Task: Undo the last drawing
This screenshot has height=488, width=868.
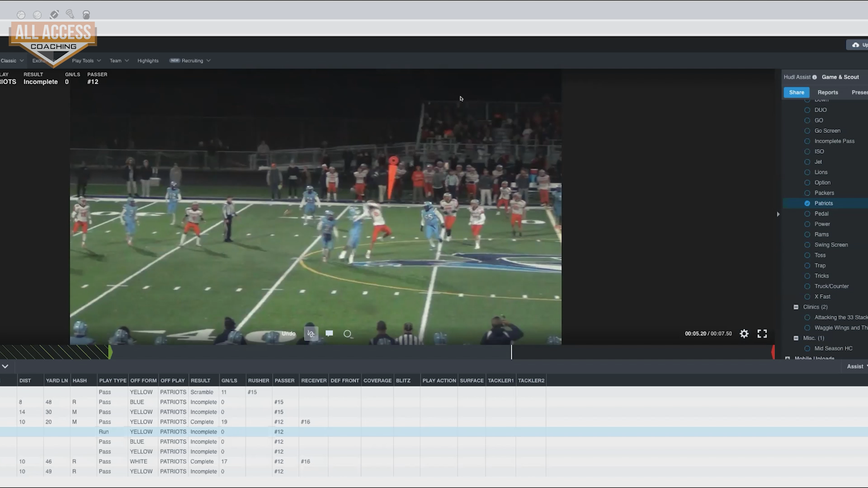Action: pyautogui.click(x=288, y=334)
